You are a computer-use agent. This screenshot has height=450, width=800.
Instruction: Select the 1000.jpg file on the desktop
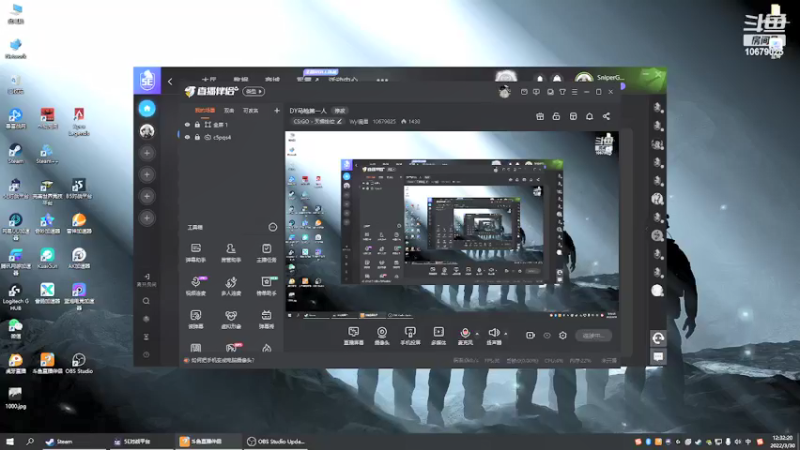pos(15,398)
